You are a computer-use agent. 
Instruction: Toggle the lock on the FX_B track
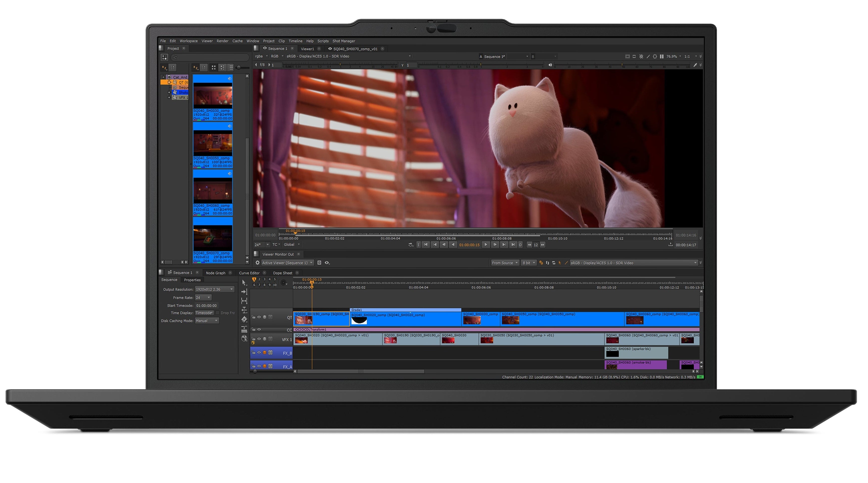coord(254,353)
